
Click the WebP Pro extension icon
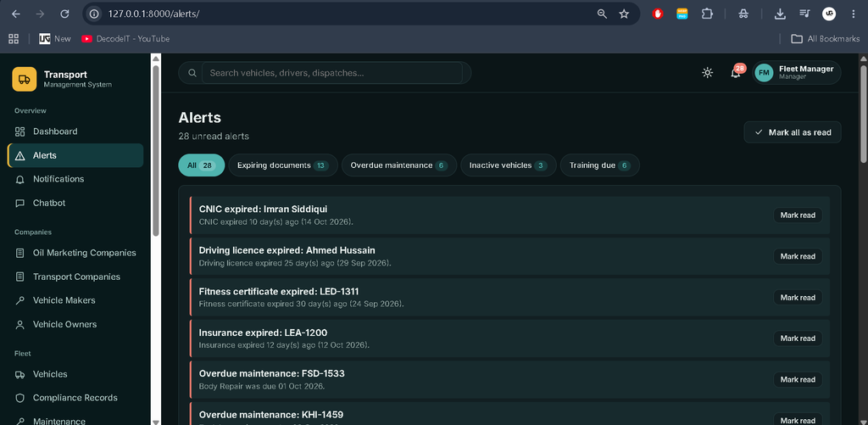pyautogui.click(x=682, y=14)
